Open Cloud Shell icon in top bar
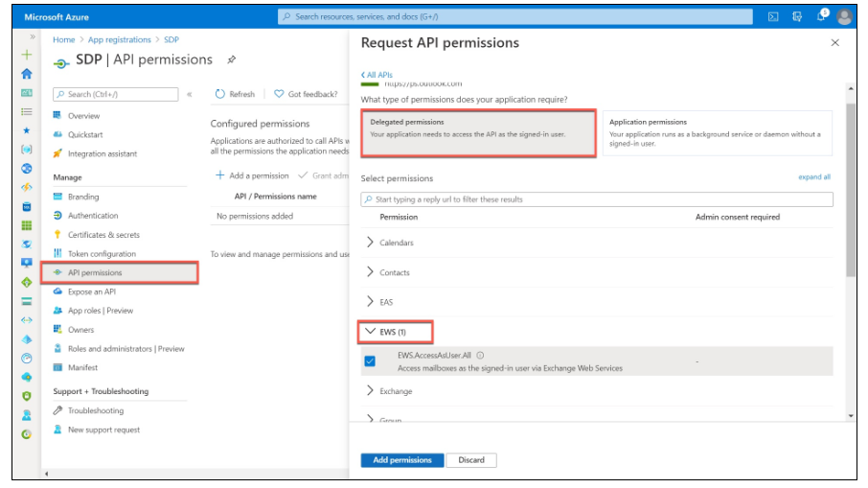The height and width of the screenshot is (488, 868). click(773, 16)
